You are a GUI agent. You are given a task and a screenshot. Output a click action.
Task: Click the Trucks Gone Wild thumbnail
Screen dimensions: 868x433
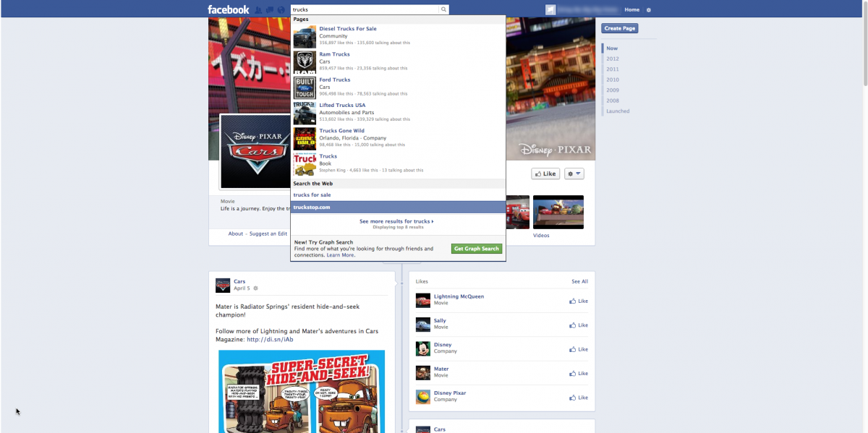305,139
